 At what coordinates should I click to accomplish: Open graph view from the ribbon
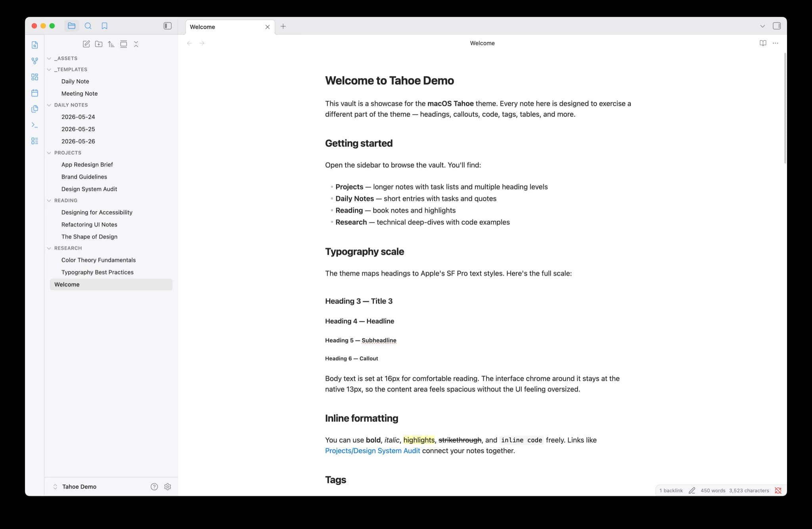point(35,61)
